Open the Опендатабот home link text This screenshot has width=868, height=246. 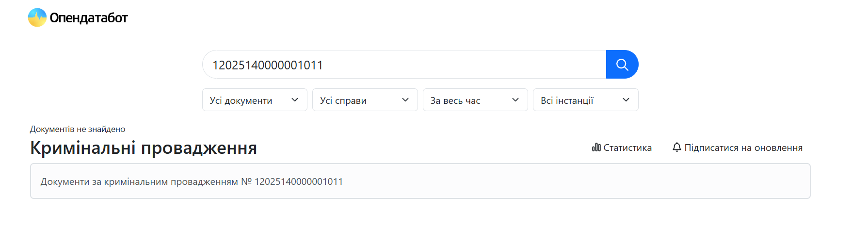point(89,18)
